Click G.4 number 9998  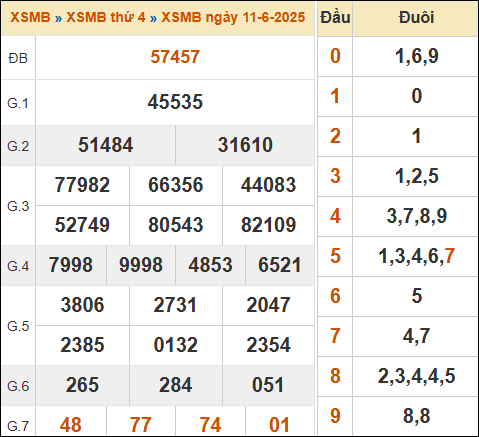[141, 265]
